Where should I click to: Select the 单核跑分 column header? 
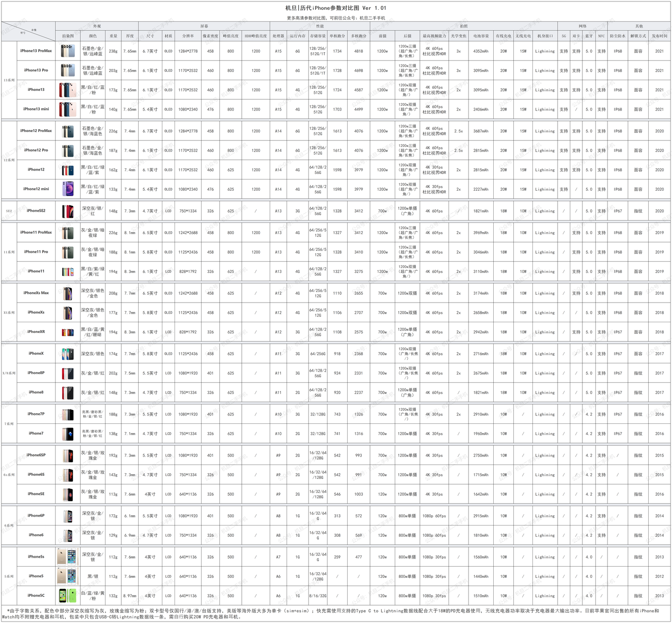tap(337, 36)
